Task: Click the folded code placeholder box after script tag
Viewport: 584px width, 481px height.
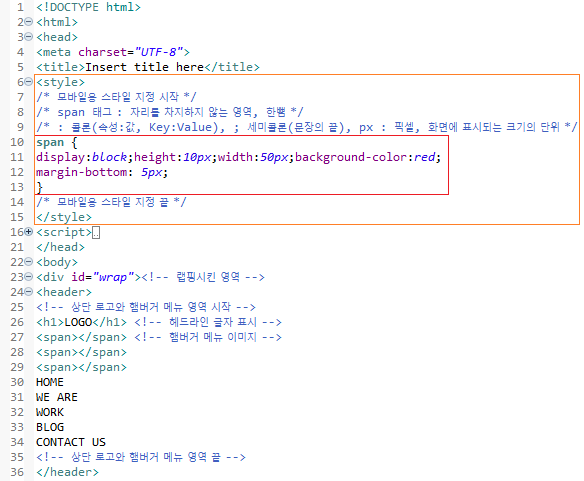Action: (x=96, y=232)
